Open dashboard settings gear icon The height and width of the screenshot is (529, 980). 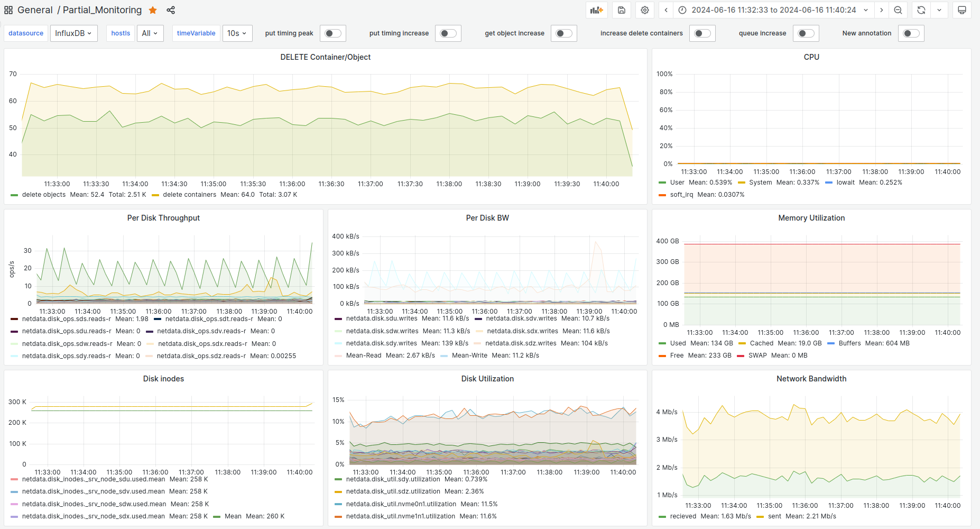645,10
